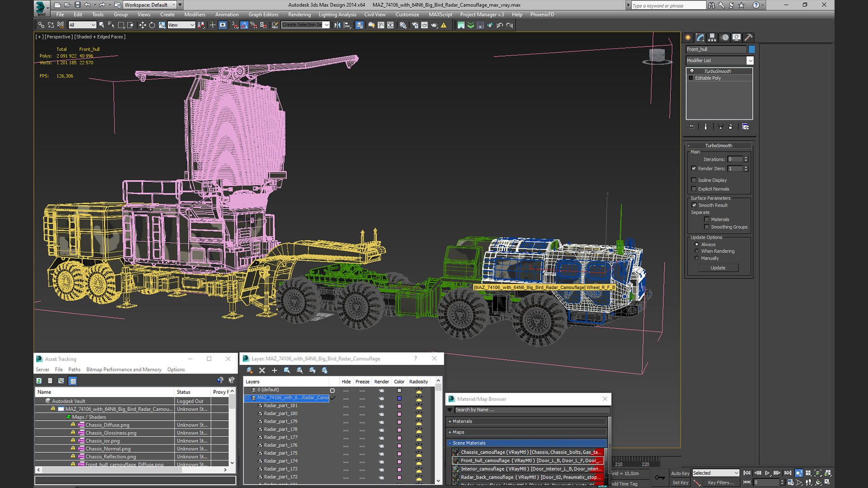The image size is (868, 488).
Task: Toggle TurboSmooth modifier lightbulb visibility
Action: [692, 71]
